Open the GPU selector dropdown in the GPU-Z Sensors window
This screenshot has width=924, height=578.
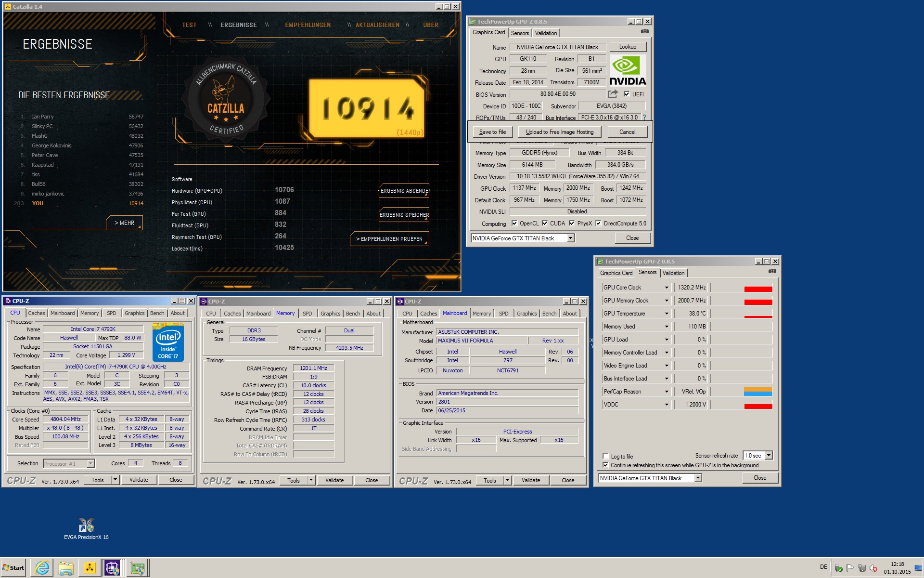(698, 478)
